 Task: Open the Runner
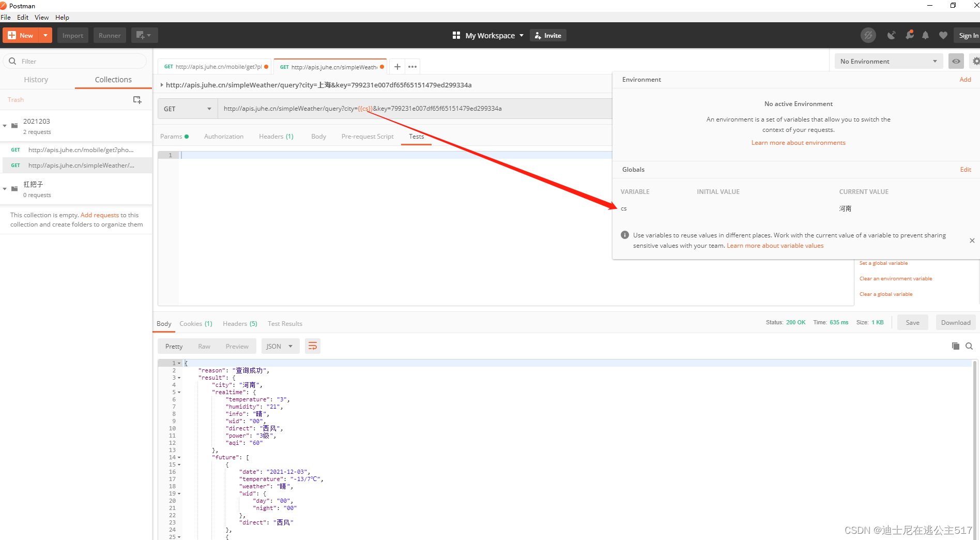coord(110,35)
